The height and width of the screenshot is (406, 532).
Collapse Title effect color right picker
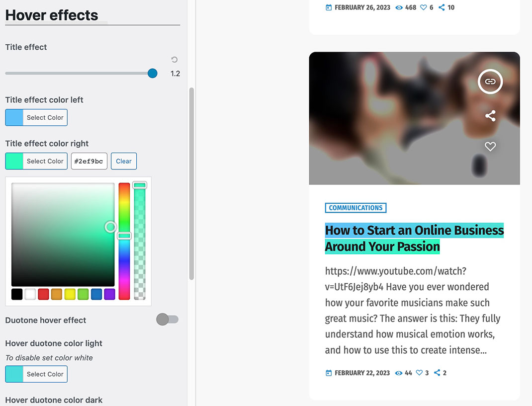(36, 161)
